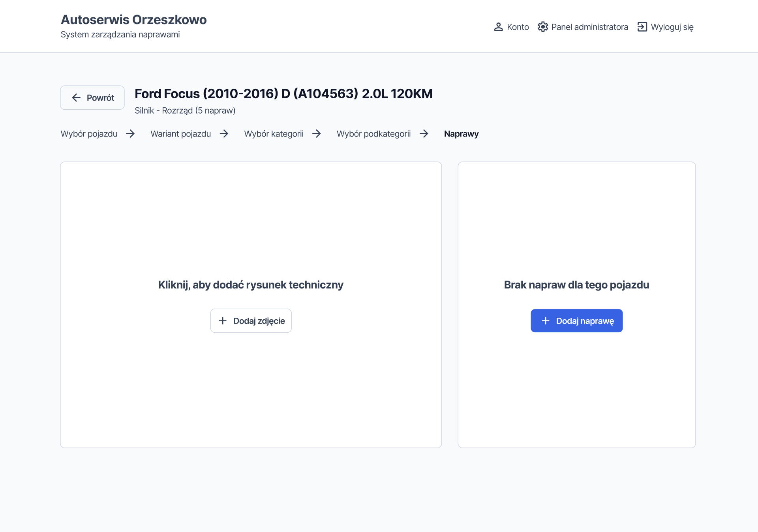Click the logout door icon
The width and height of the screenshot is (758, 532).
pos(642,27)
